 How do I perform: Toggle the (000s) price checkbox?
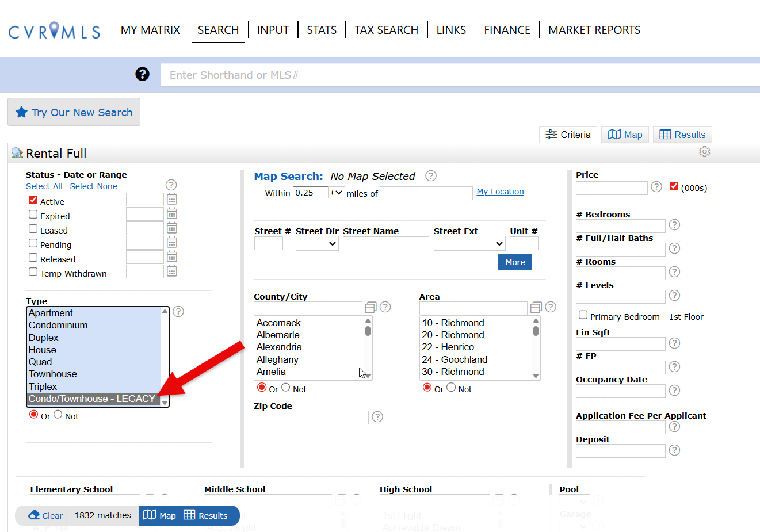pos(674,186)
